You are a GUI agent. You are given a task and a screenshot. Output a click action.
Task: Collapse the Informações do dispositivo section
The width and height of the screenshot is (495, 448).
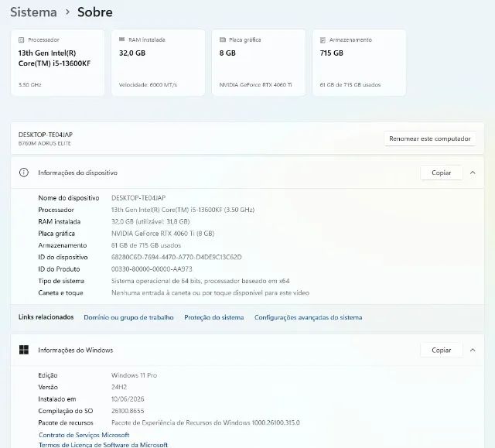click(x=473, y=173)
